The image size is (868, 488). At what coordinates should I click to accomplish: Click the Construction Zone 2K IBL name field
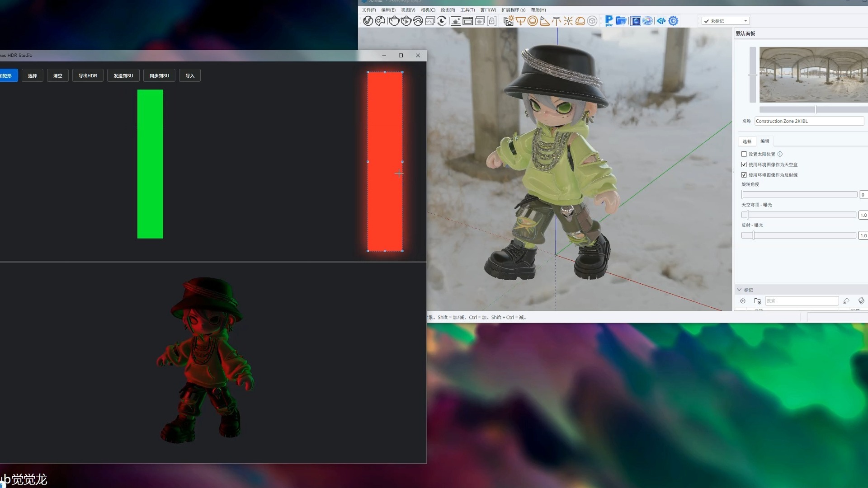(x=809, y=121)
